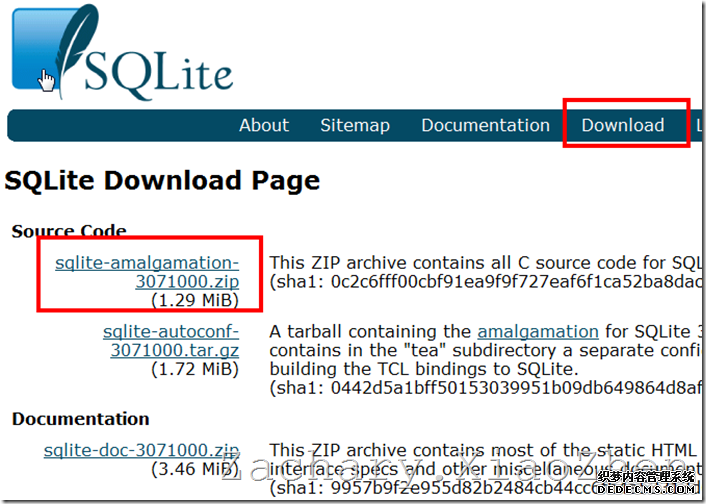Click the cut-off nav item after Download
This screenshot has width=706, height=504.
click(x=700, y=125)
